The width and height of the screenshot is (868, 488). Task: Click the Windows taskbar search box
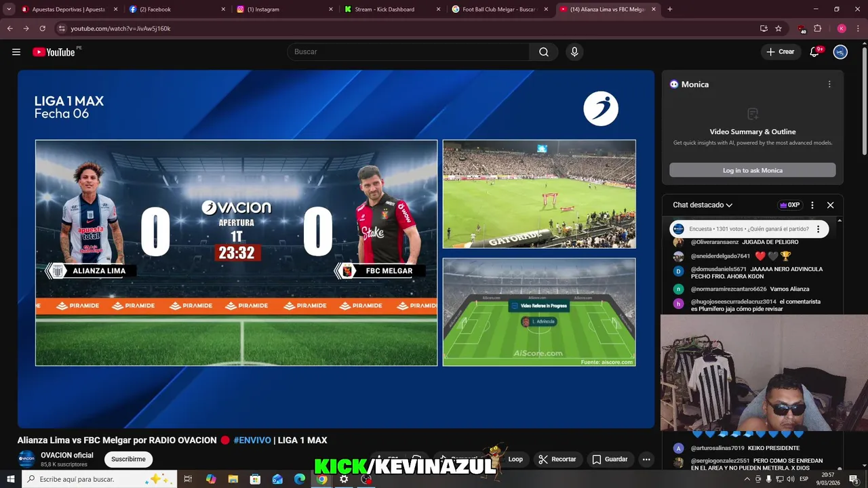coord(99,479)
